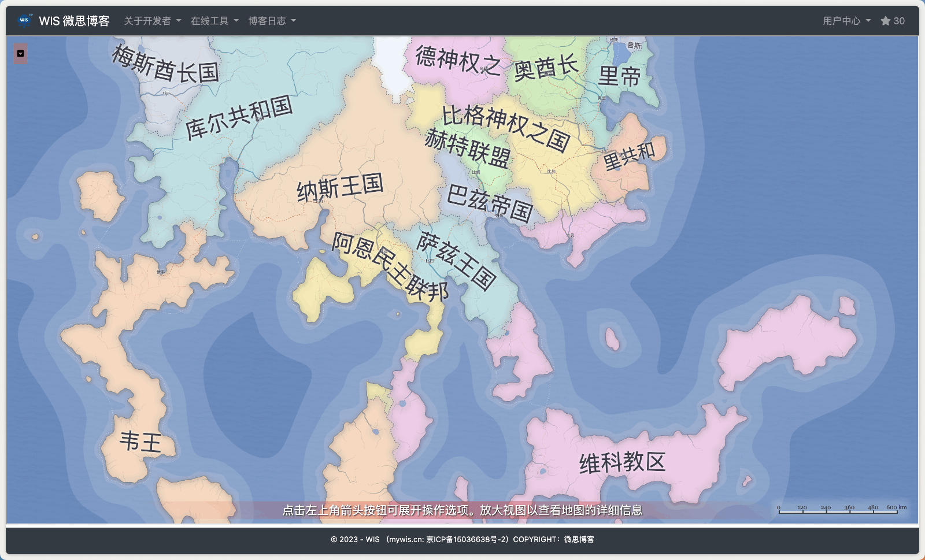Click the 德神权之 label

[458, 60]
